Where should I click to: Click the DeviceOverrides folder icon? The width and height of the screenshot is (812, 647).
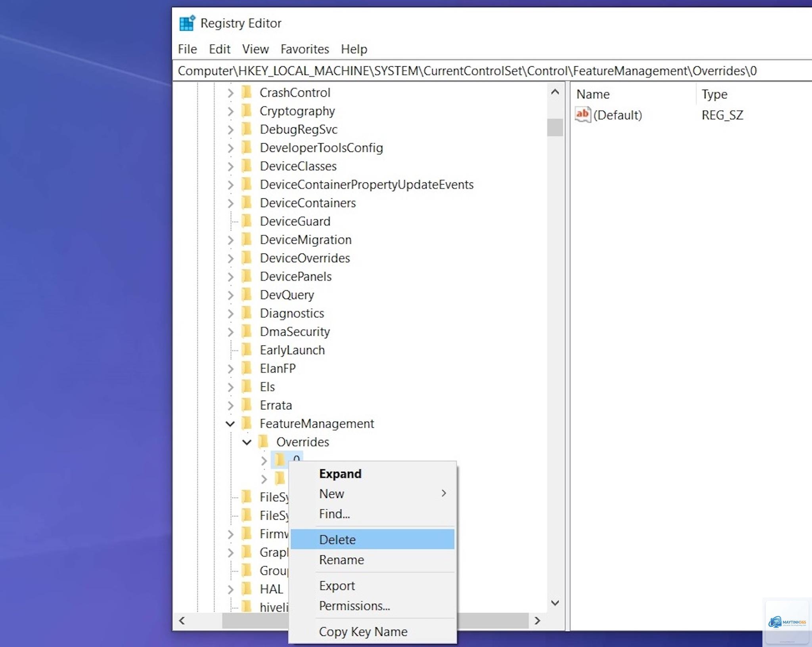247,258
